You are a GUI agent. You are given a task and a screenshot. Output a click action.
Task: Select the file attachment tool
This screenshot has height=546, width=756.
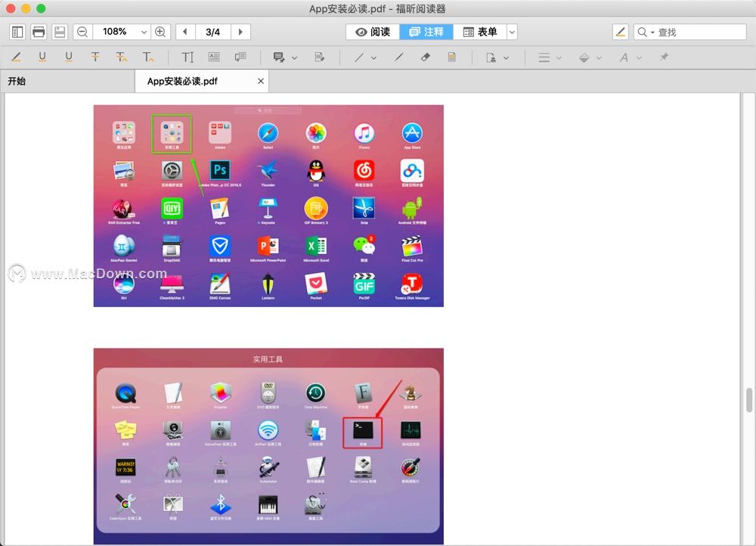pos(319,57)
